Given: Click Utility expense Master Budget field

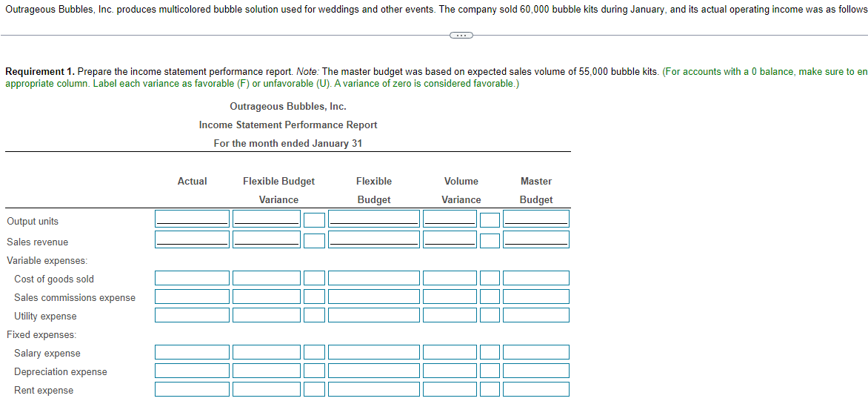Looking at the screenshot, I should (536, 315).
